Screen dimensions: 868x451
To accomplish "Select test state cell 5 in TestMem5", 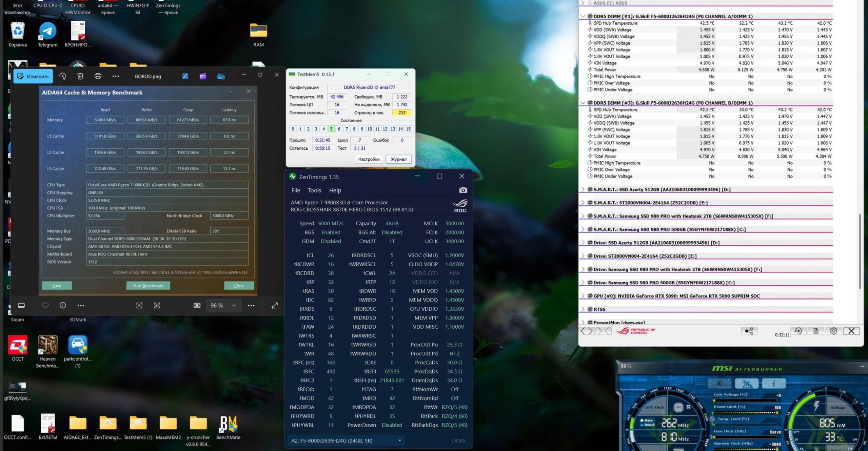I will (331, 129).
